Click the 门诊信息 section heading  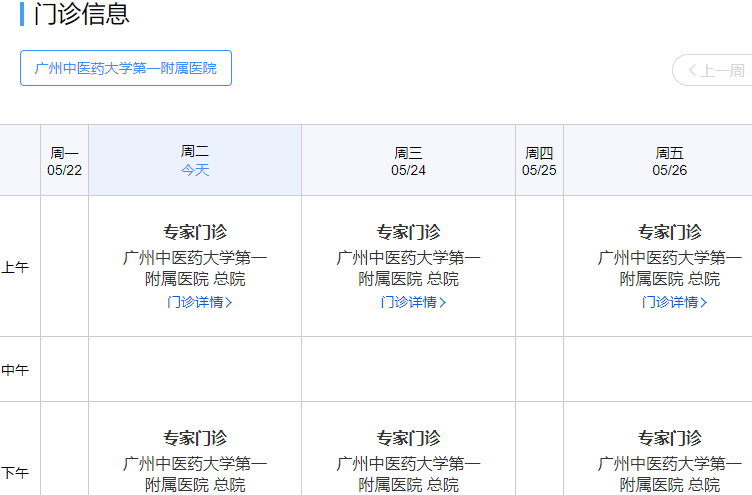pyautogui.click(x=81, y=15)
